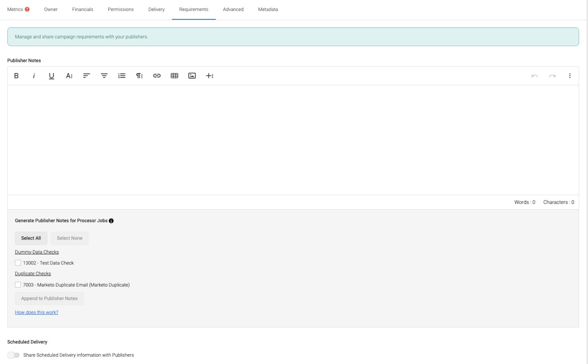Viewport: 588px width, 364px height.
Task: Click the Duplicate Checks heading
Action: click(33, 274)
